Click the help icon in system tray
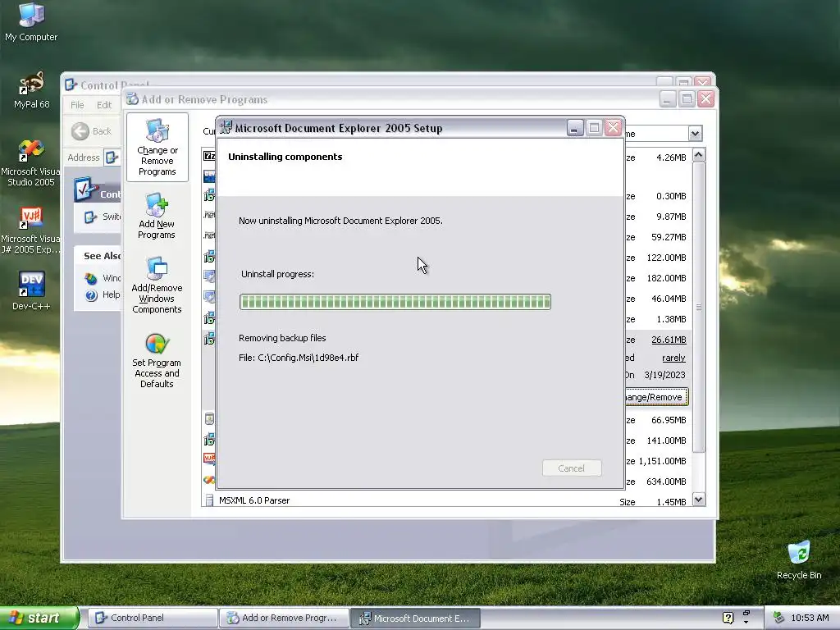Screen dimensions: 840x630 pyautogui.click(x=728, y=618)
